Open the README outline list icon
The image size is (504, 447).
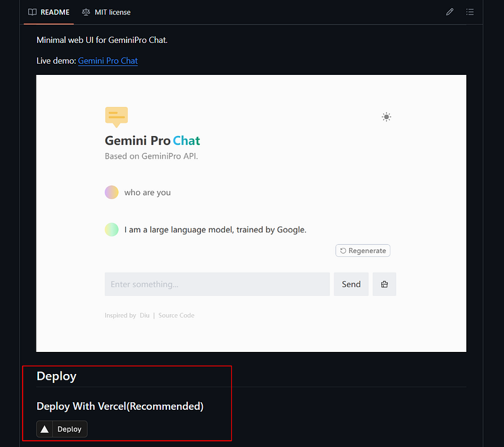pos(470,12)
